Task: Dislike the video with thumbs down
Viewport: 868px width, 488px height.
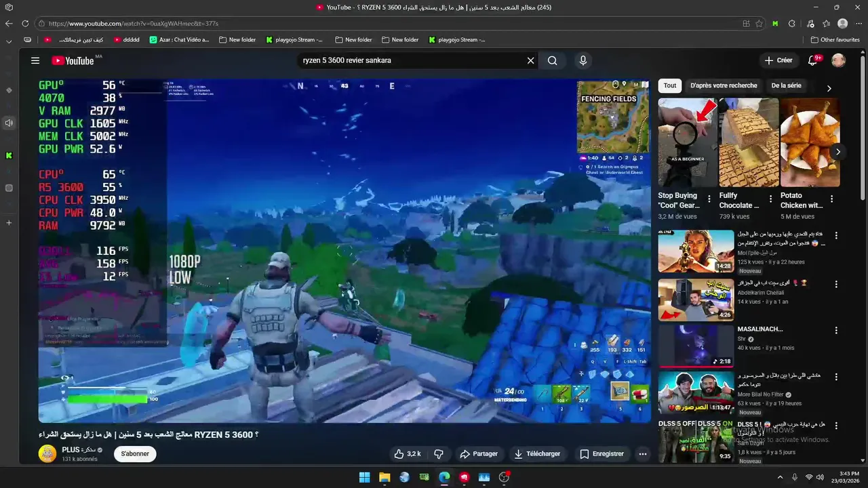Action: click(x=439, y=453)
